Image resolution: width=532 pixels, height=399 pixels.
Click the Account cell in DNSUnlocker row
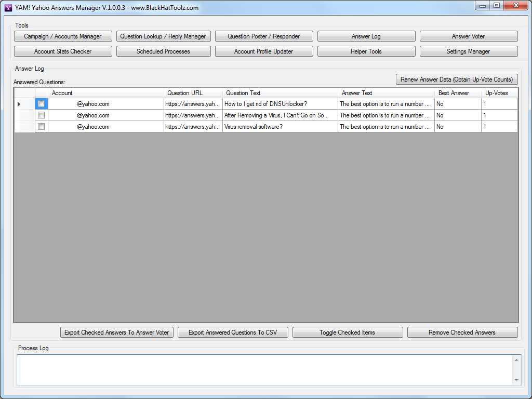coord(106,104)
